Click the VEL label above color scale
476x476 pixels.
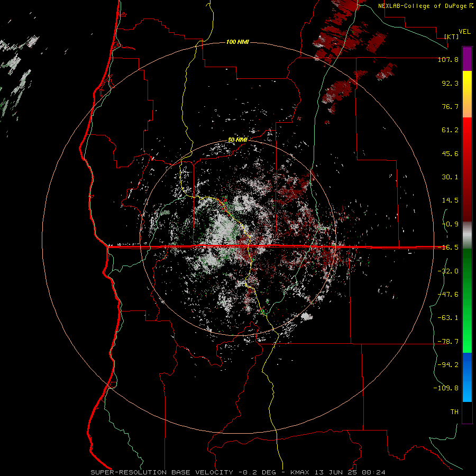(464, 31)
